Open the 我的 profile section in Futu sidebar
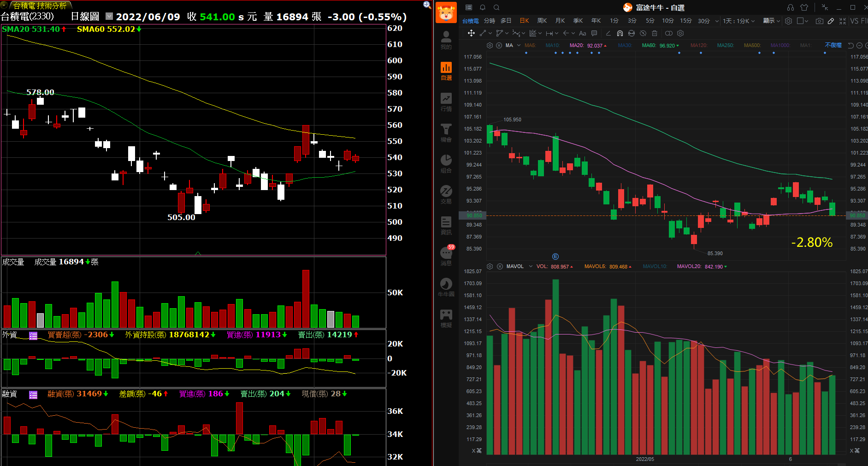The width and height of the screenshot is (868, 466). (x=446, y=40)
